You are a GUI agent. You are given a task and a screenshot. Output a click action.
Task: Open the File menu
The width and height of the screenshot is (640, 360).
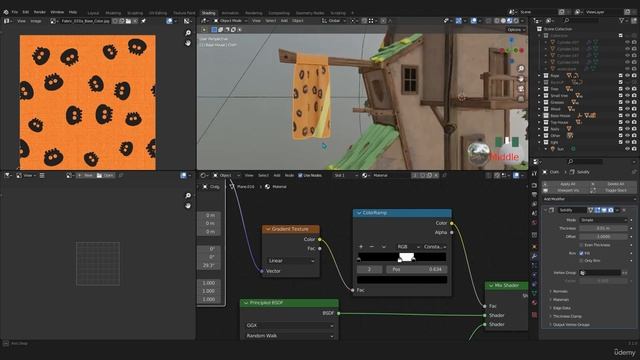coord(15,12)
